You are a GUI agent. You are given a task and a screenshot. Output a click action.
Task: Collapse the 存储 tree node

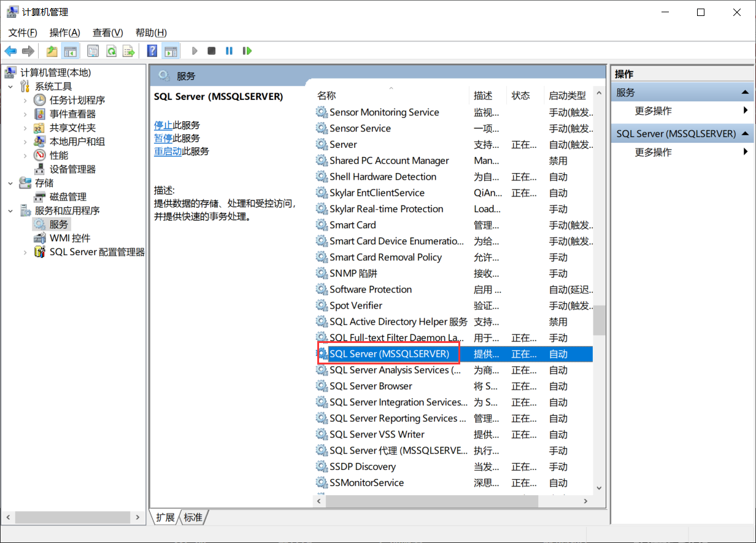[x=10, y=183]
